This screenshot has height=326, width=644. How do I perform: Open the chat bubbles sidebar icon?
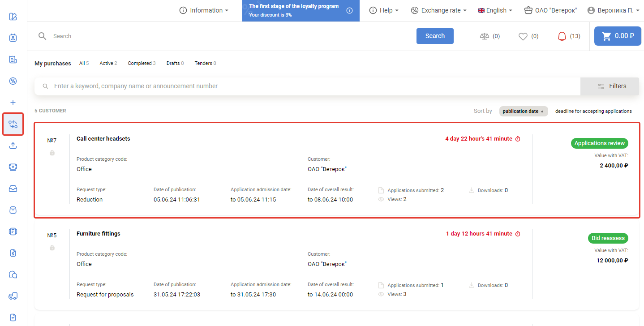(13, 275)
